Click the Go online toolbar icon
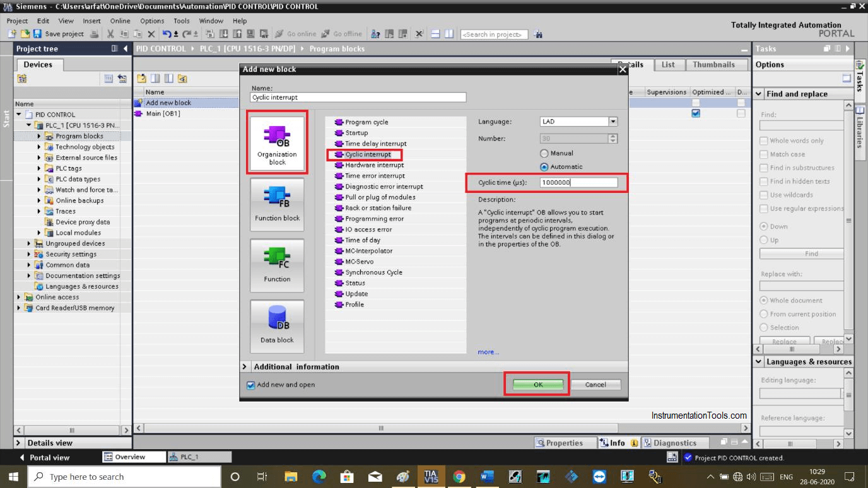 click(279, 34)
